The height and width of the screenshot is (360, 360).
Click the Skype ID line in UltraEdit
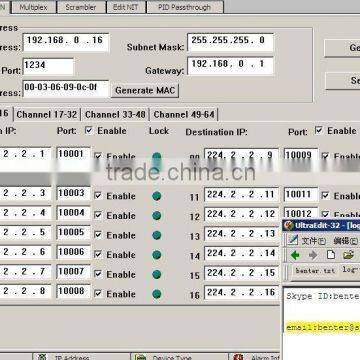pos(323,296)
